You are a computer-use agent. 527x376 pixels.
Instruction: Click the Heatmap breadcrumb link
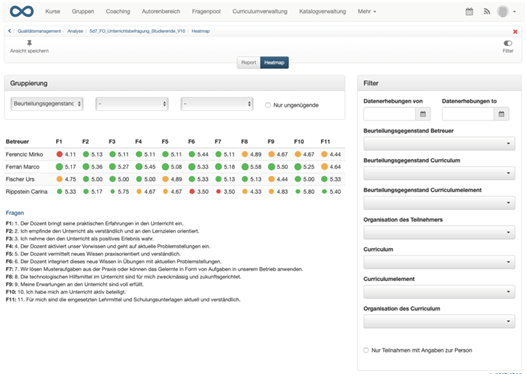pos(201,31)
